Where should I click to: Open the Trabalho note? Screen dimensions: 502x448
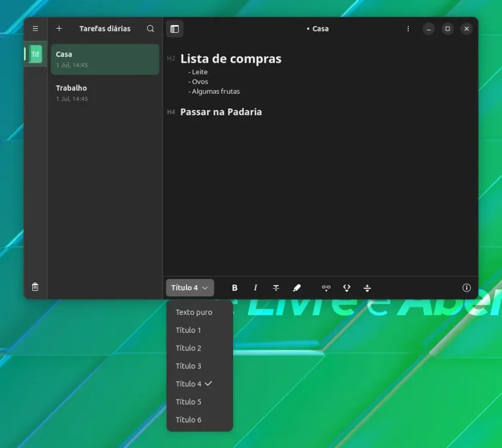pos(105,93)
